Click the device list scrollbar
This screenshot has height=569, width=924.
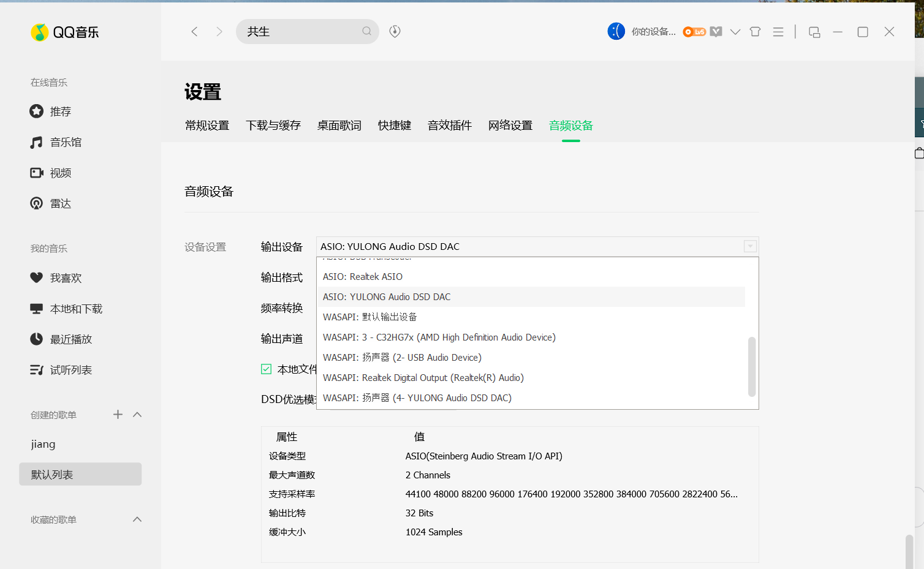tap(752, 366)
